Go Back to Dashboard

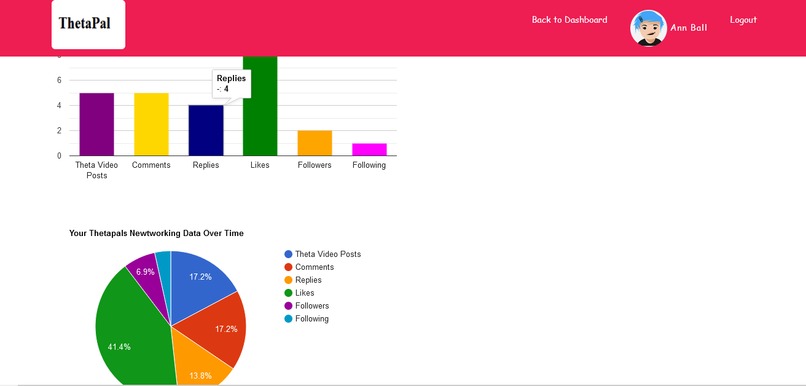tap(569, 20)
